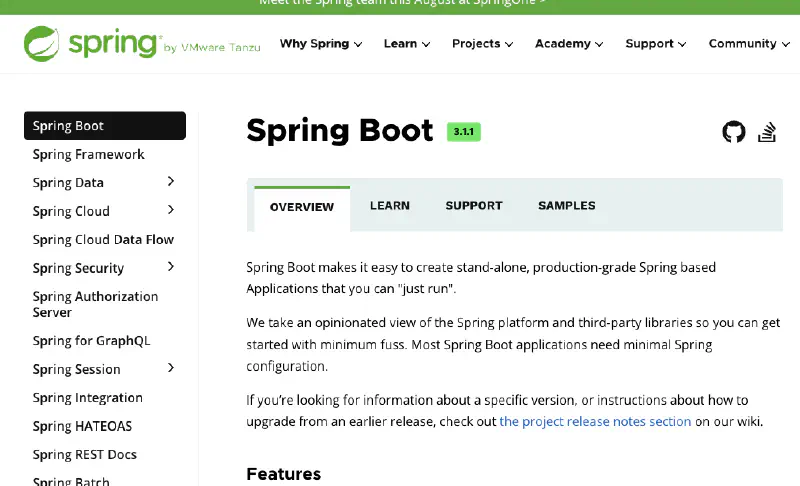Switch to the SUPPORT tab
This screenshot has height=486, width=800.
click(474, 206)
